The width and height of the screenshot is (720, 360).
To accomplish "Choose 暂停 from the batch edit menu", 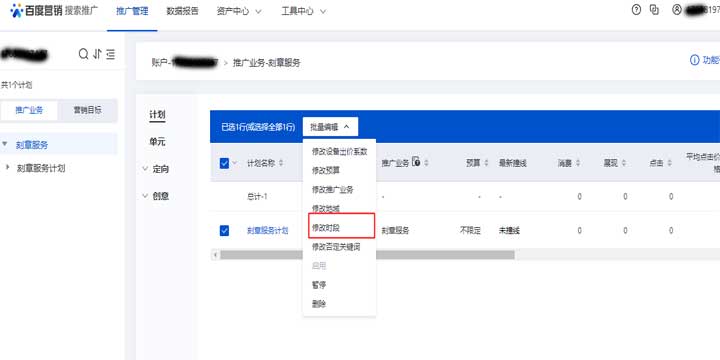I will (319, 285).
